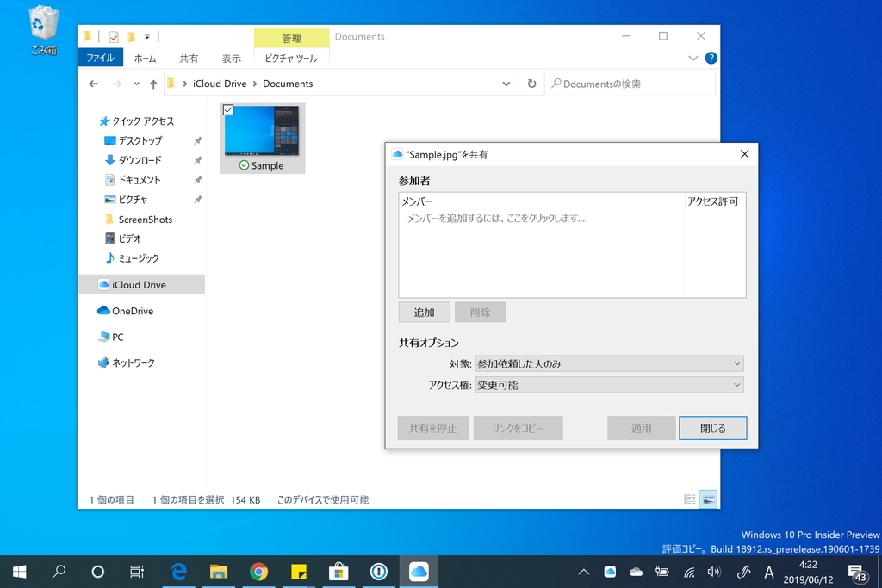Open the volume control from the tray
882x588 pixels.
tap(714, 571)
